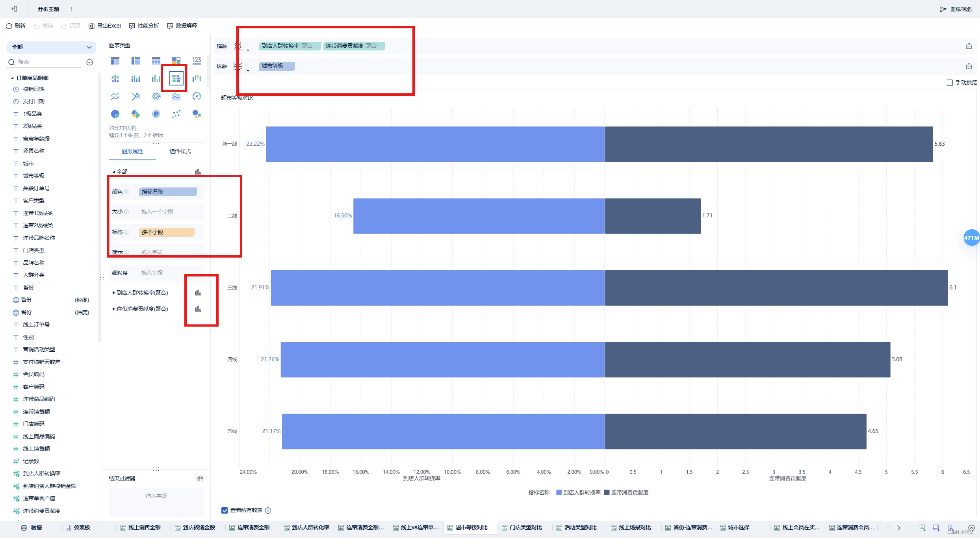Select the stacked column chart type
Screen dimensions: 980x538
point(135,79)
